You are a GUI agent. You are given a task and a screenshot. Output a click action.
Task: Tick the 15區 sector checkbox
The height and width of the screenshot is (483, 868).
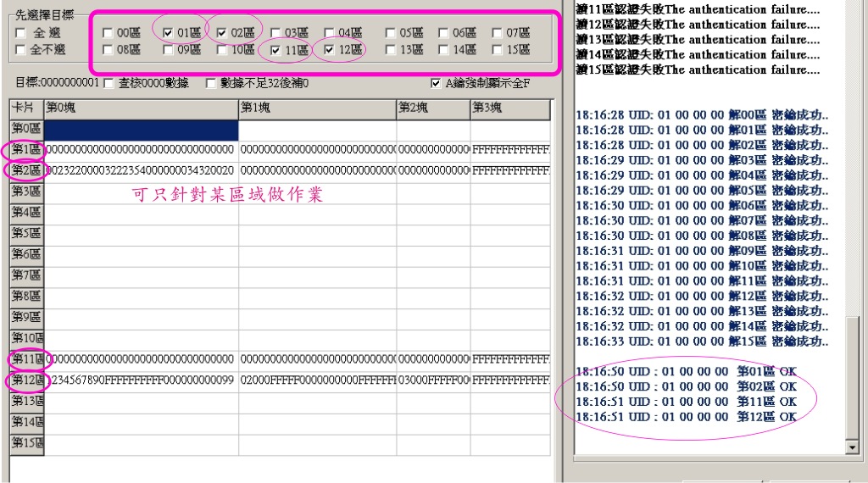point(498,50)
